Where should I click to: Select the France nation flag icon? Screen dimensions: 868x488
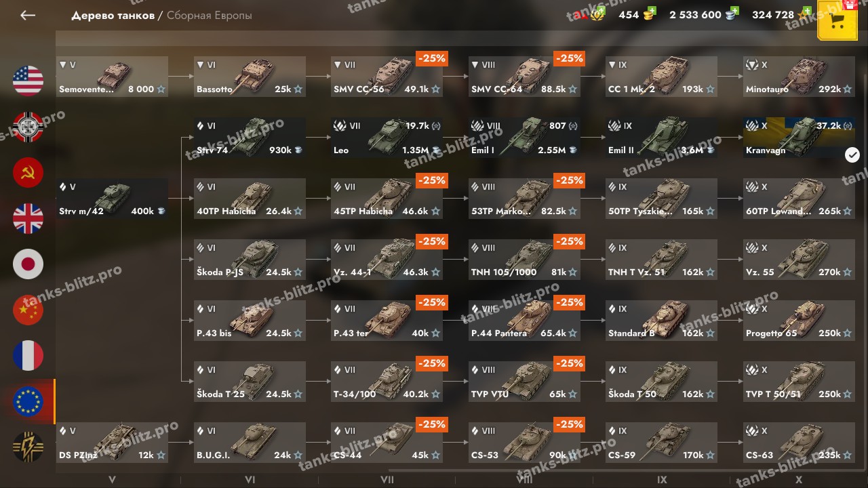28,356
